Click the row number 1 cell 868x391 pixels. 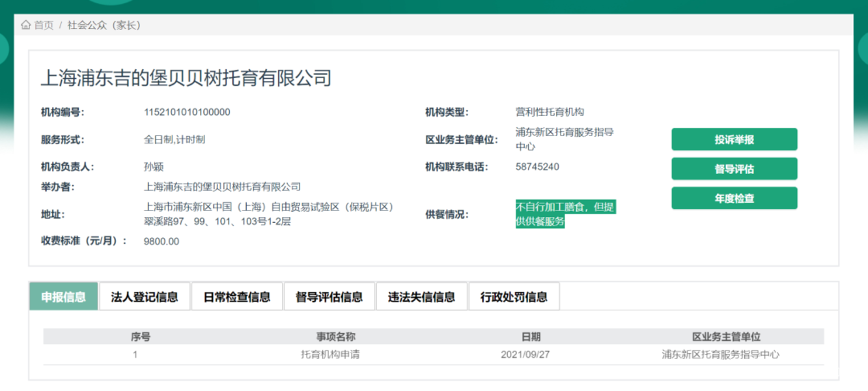click(x=135, y=355)
